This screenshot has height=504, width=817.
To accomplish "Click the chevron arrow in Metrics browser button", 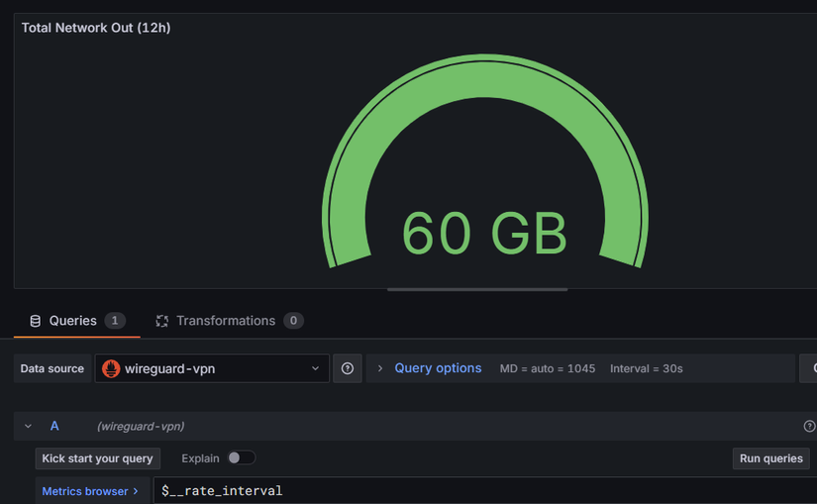I will 136,491.
